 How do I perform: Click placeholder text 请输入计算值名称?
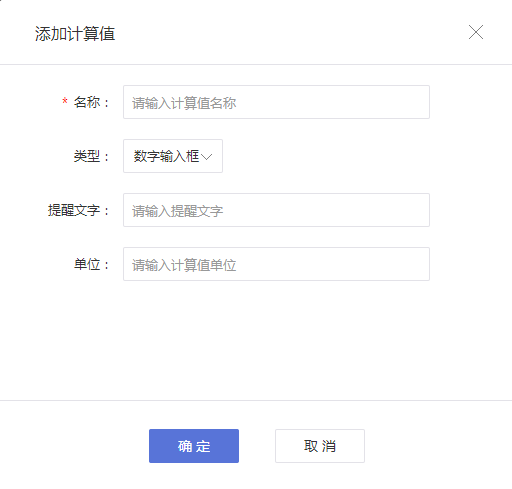pos(184,103)
